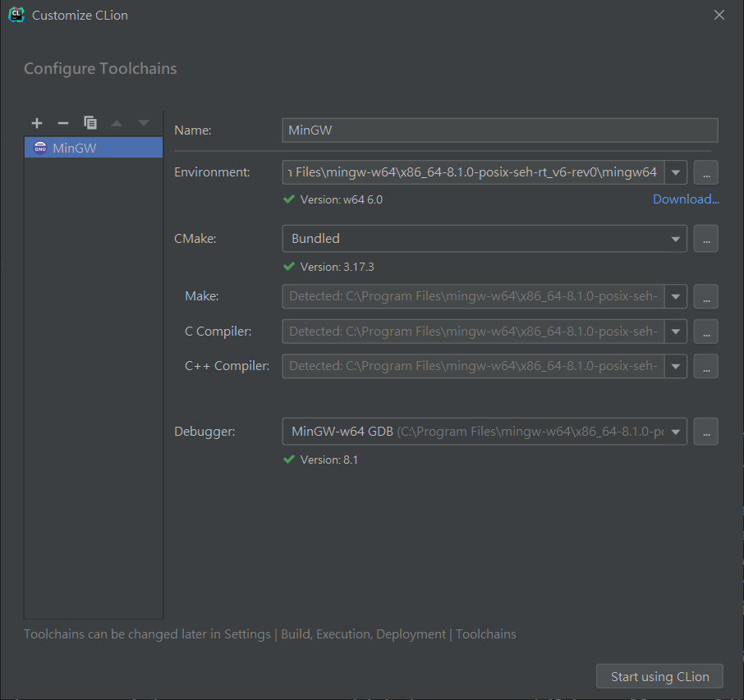Click the Debugger version checkmark icon
This screenshot has height=700, width=744.
(289, 460)
